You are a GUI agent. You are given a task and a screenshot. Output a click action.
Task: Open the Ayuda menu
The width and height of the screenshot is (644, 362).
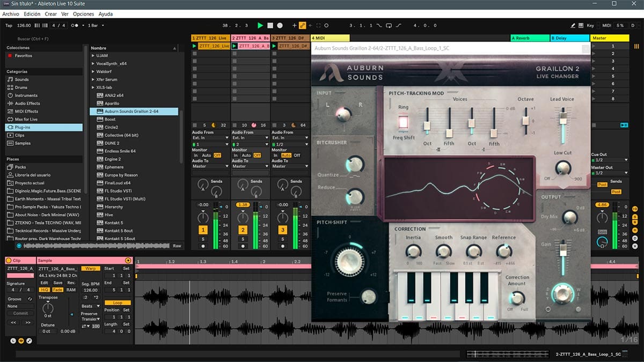coord(106,14)
